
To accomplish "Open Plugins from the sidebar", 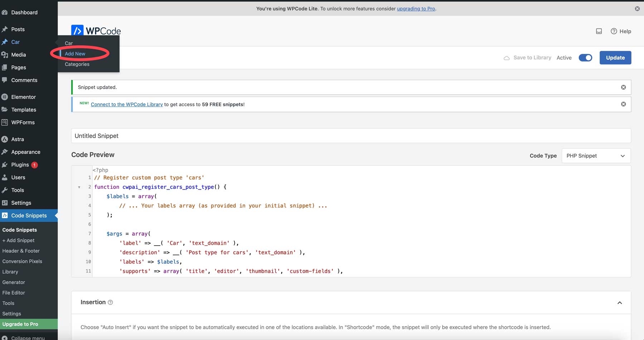I will [20, 165].
